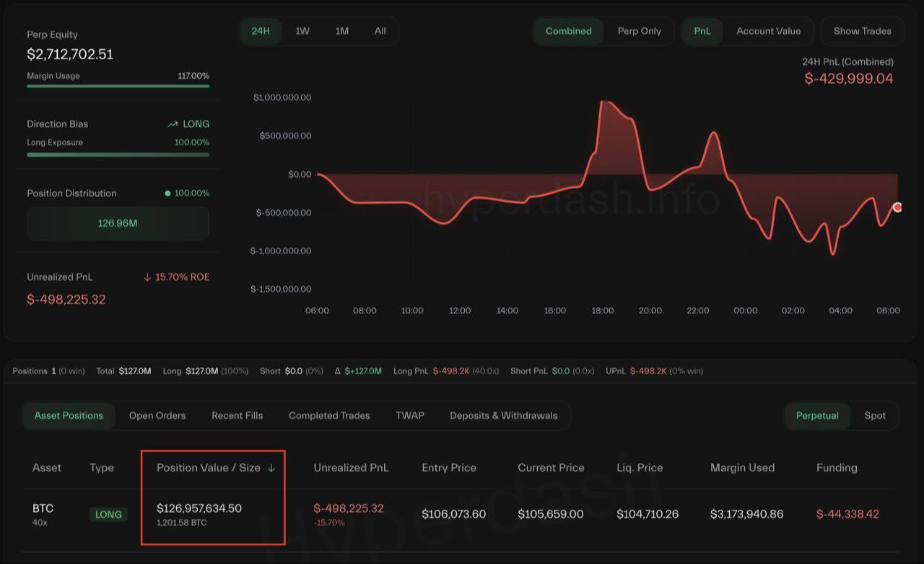This screenshot has width=924, height=564.
Task: Switch chart to Account Value
Action: (x=768, y=31)
